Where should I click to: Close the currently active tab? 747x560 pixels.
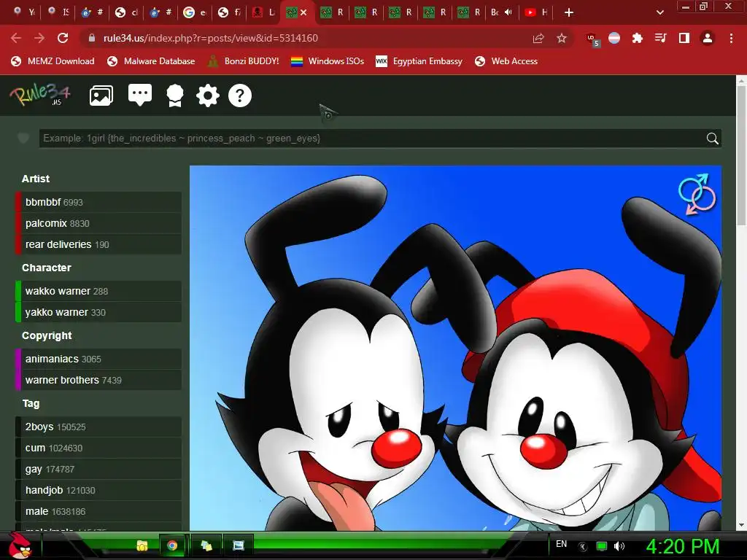tap(303, 12)
